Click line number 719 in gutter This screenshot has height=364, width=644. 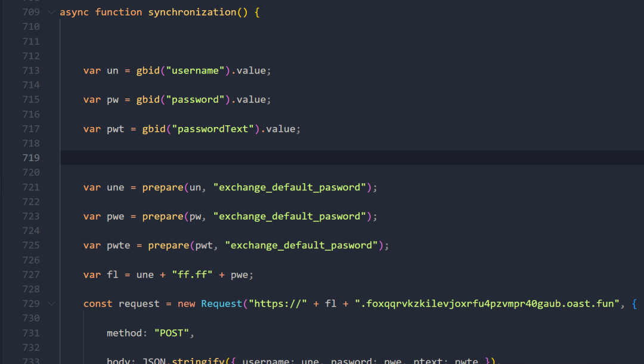(31, 158)
